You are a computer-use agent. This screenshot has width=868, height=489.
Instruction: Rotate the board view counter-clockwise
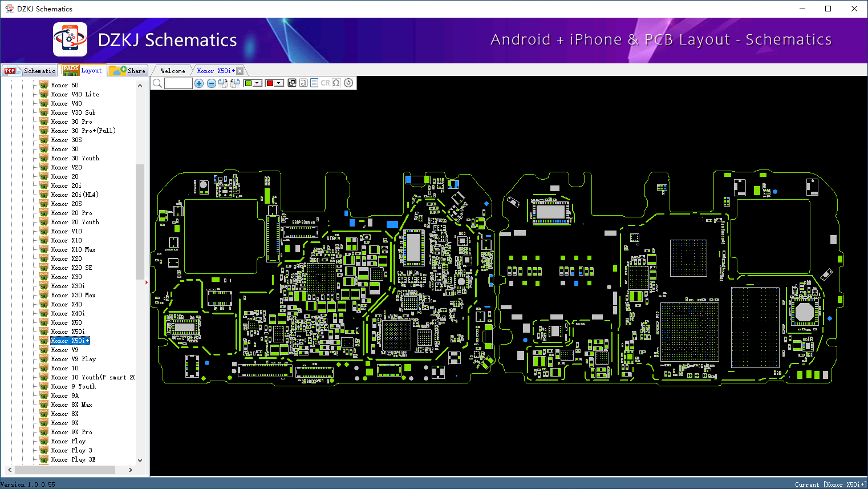click(235, 83)
